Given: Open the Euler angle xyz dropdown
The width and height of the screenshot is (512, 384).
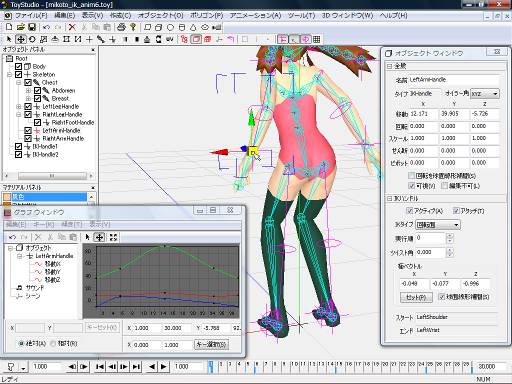Looking at the screenshot, I should point(485,94).
